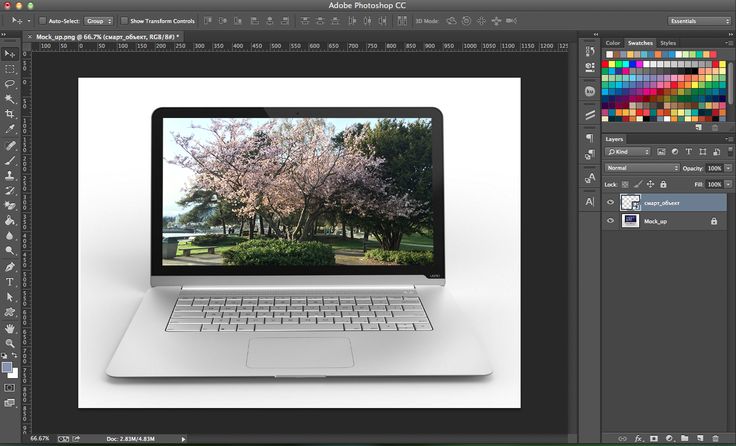Select the Rectangular Marquee tool
This screenshot has width=736, height=446.
9,69
